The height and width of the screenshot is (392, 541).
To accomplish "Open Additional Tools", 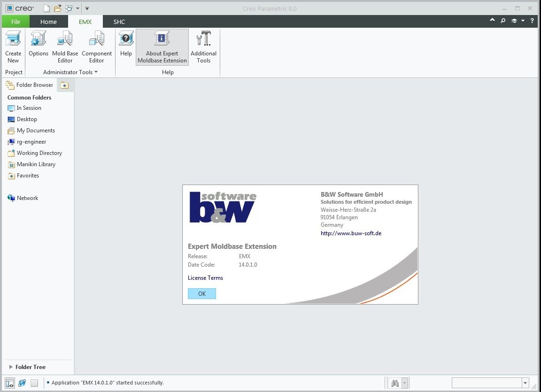I will (203, 47).
